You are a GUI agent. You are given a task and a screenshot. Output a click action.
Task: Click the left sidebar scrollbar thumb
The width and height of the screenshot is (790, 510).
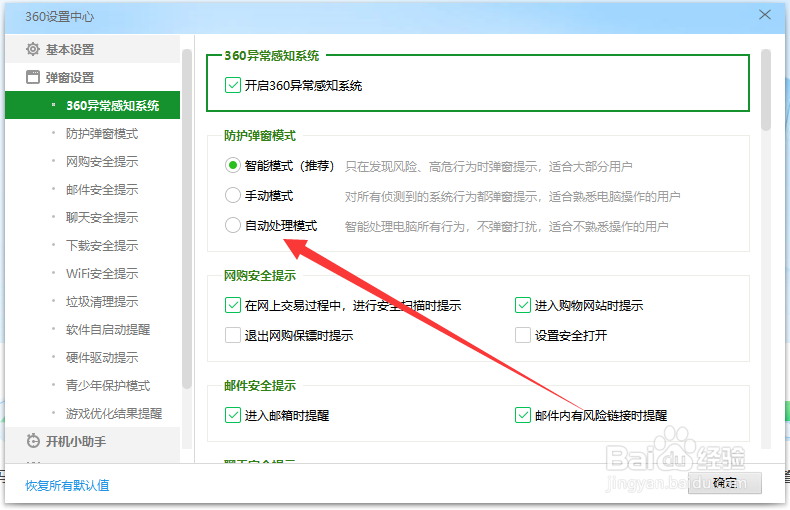186,219
